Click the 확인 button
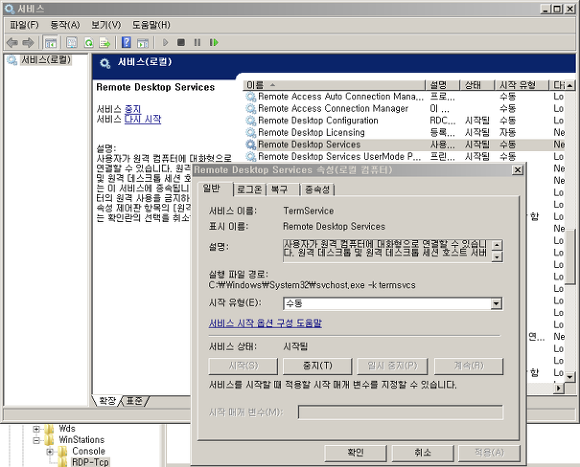580x467 pixels. pos(355,453)
